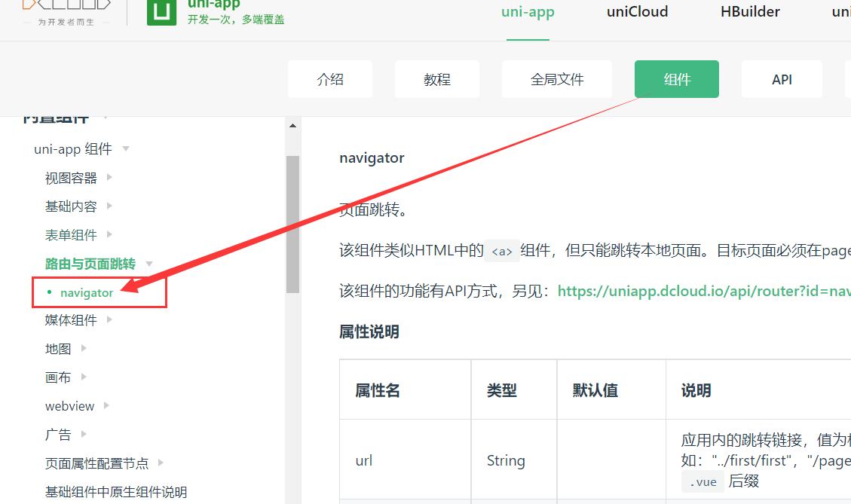Viewport: 851px width, 504px height.
Task: Follow the uniapp.dcloud.io/api/router link
Action: [704, 292]
